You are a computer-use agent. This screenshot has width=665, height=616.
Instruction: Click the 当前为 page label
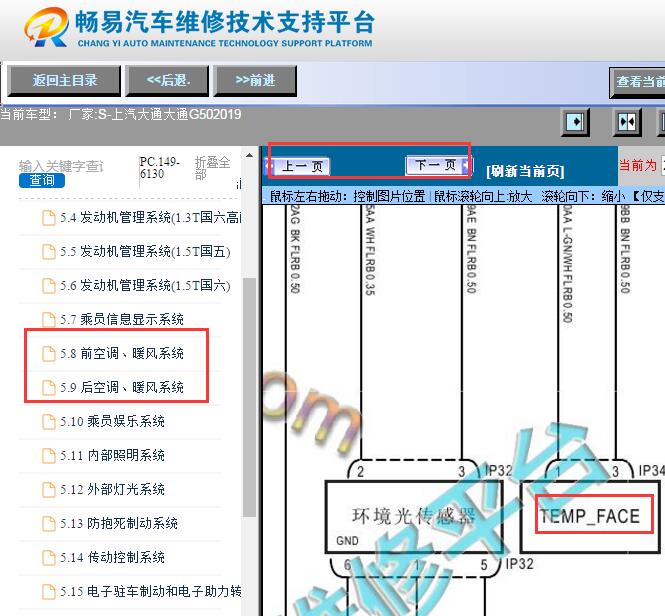click(637, 165)
